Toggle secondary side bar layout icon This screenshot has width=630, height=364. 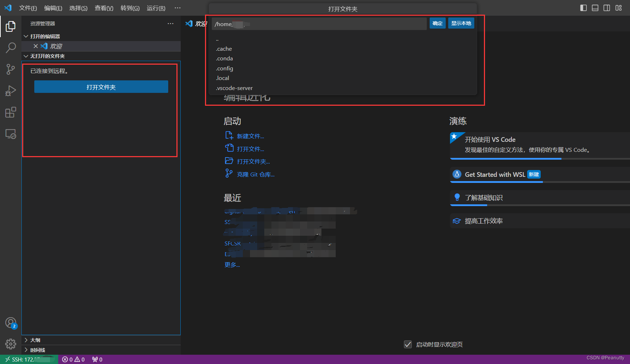tap(607, 8)
